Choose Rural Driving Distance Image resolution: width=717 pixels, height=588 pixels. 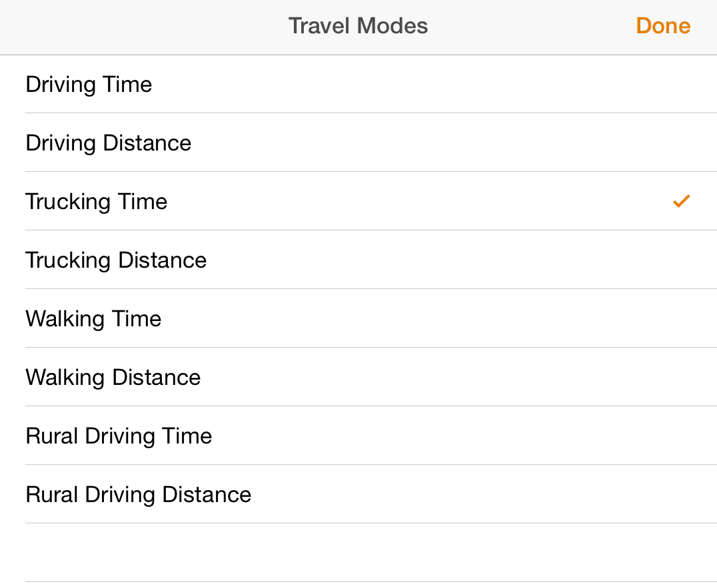[138, 495]
